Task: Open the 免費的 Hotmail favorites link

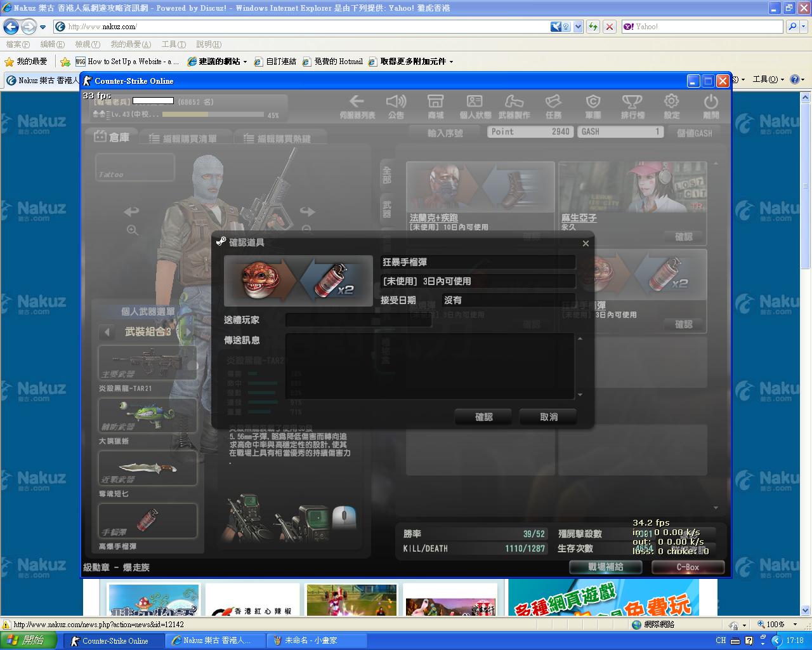Action: click(x=332, y=62)
